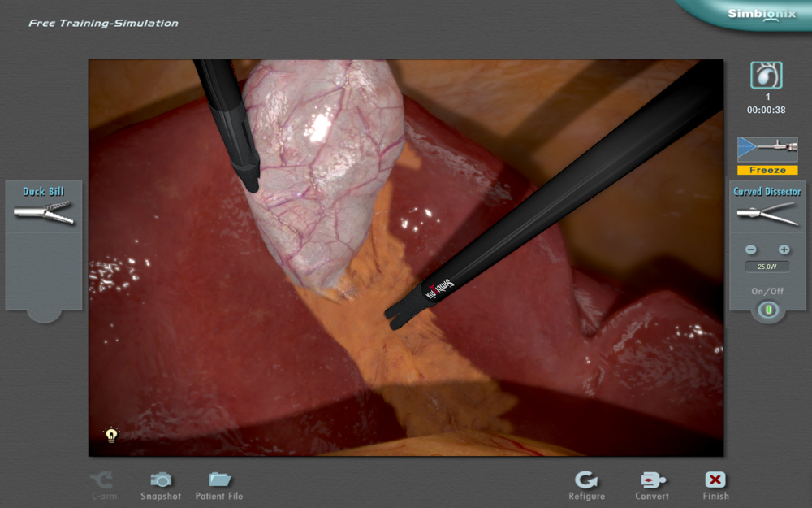Click the lightbulb hint icon
812x508 pixels.
click(111, 435)
